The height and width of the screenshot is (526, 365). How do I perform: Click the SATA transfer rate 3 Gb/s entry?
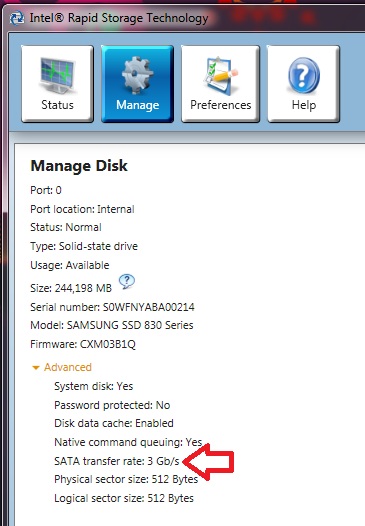(117, 461)
